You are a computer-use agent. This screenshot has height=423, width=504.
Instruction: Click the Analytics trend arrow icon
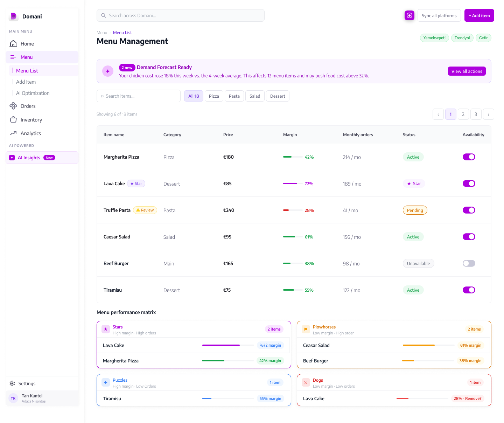(x=13, y=133)
